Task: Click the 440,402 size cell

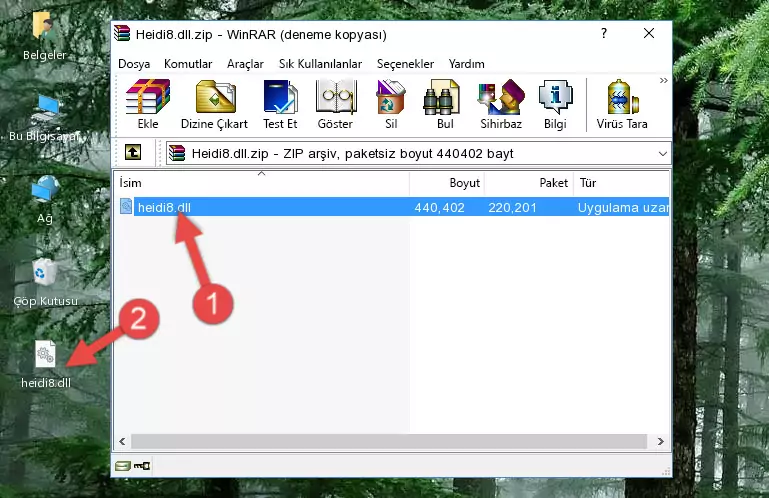Action: click(439, 208)
